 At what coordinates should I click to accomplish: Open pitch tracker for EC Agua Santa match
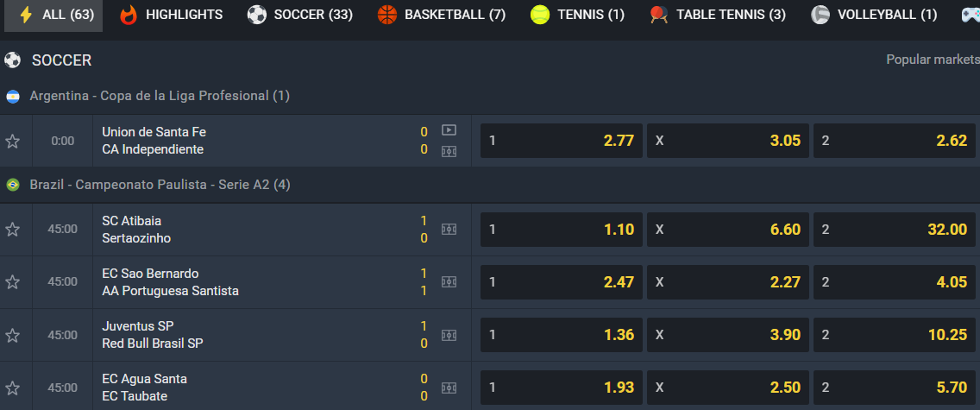[x=449, y=388]
